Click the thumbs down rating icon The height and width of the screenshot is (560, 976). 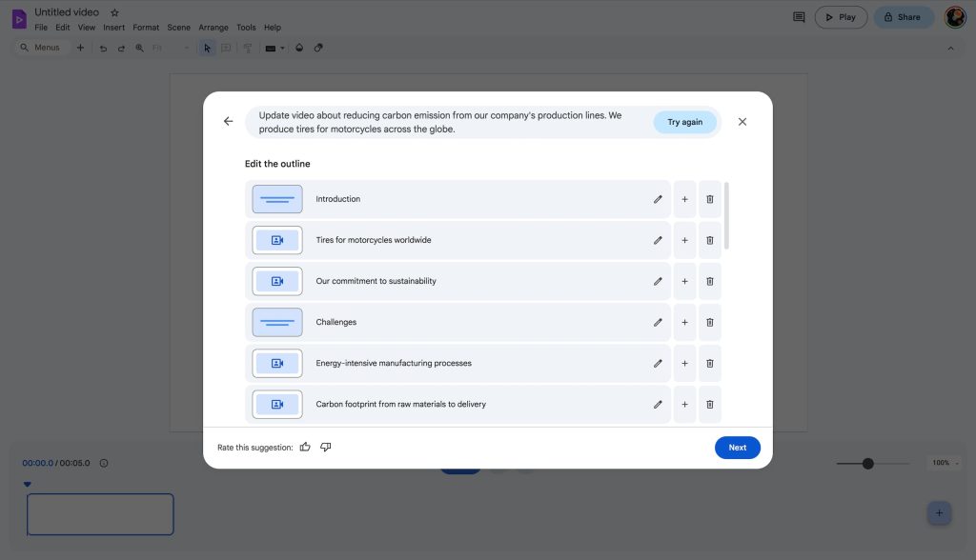[326, 447]
